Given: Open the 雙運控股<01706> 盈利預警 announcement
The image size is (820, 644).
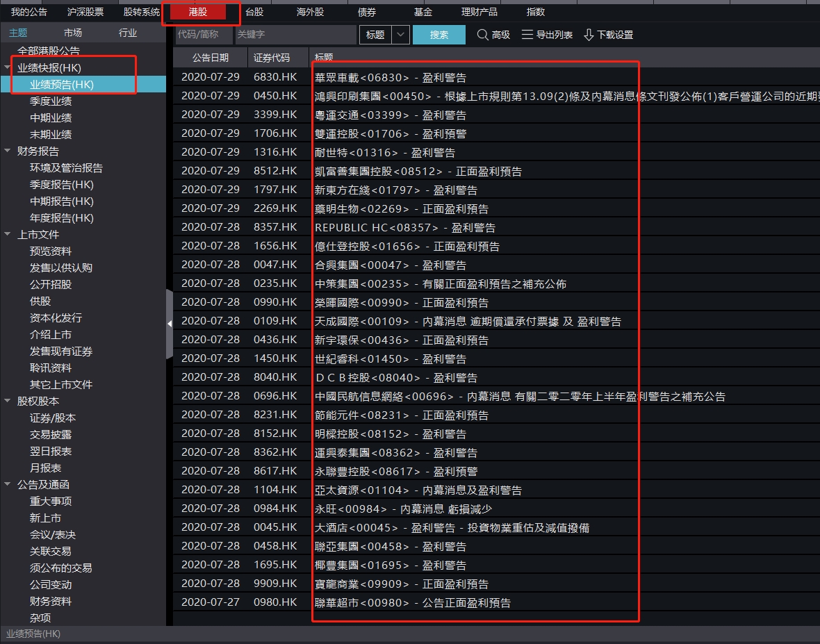Looking at the screenshot, I should pos(390,134).
